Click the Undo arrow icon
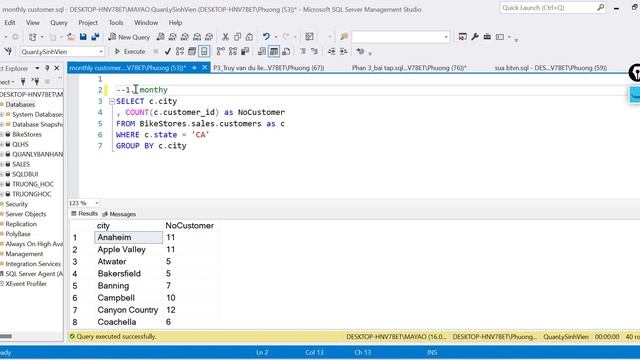640x360 pixels. (x=266, y=37)
